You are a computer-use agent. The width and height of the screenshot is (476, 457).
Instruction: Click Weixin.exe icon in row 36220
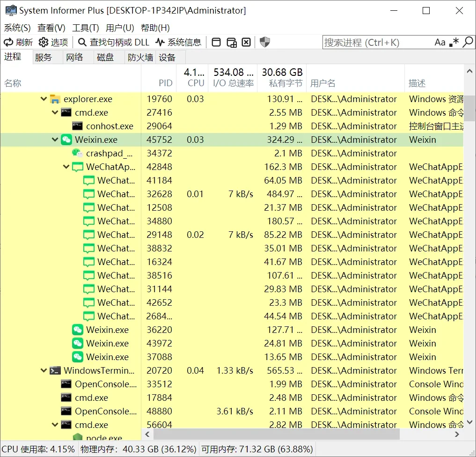coord(77,330)
